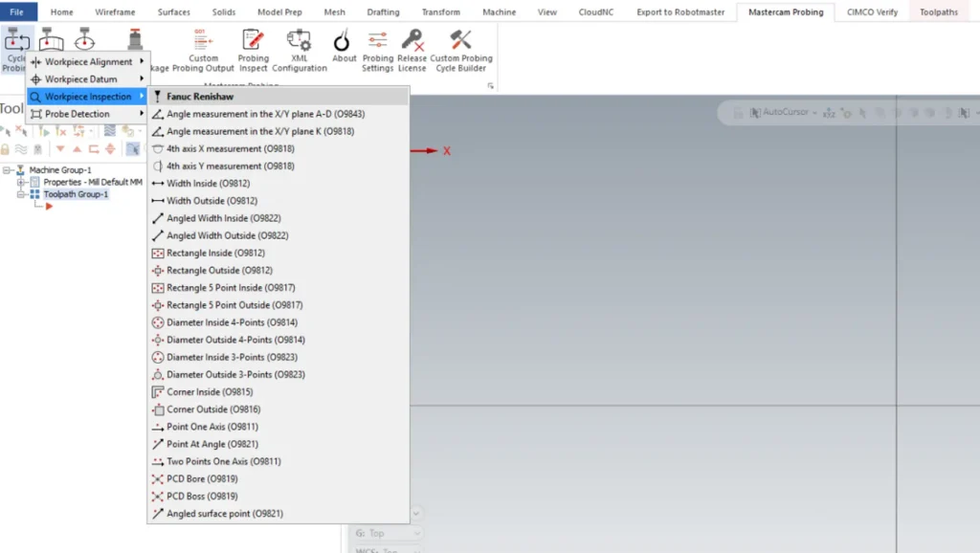The image size is (980, 553).
Task: Open the Drafting tab
Action: tap(383, 11)
